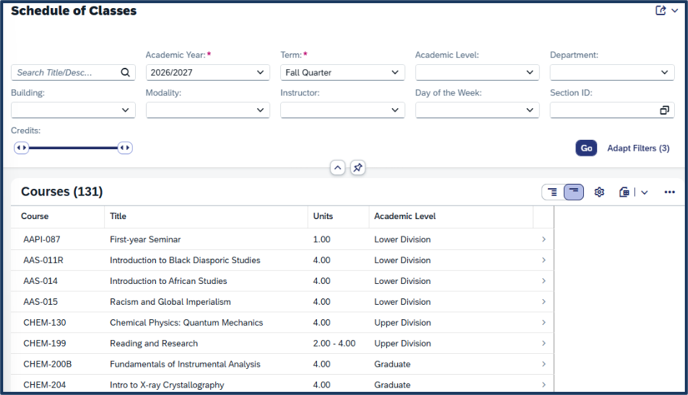The image size is (688, 395).
Task: Expand the share options chevron
Action: coord(675,11)
